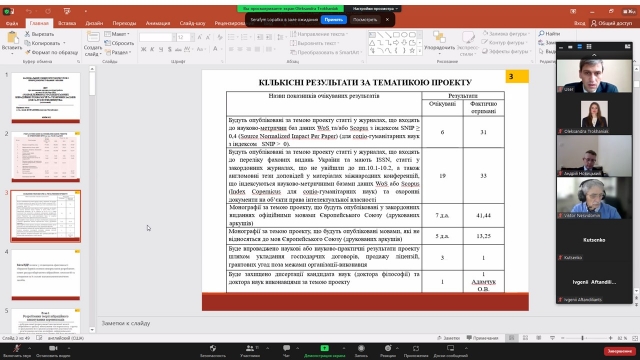Toggle italic К formatting
The width and height of the screenshot is (640, 360).
coord(152,49)
